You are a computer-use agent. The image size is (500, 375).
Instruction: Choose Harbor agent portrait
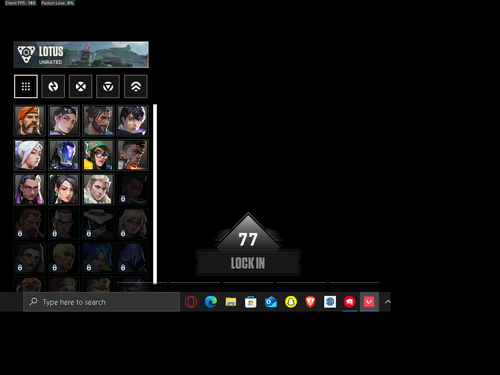[98, 121]
